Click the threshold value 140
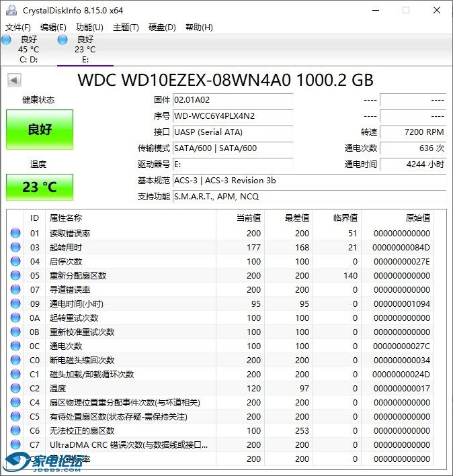The height and width of the screenshot is (476, 453). pyautogui.click(x=350, y=276)
